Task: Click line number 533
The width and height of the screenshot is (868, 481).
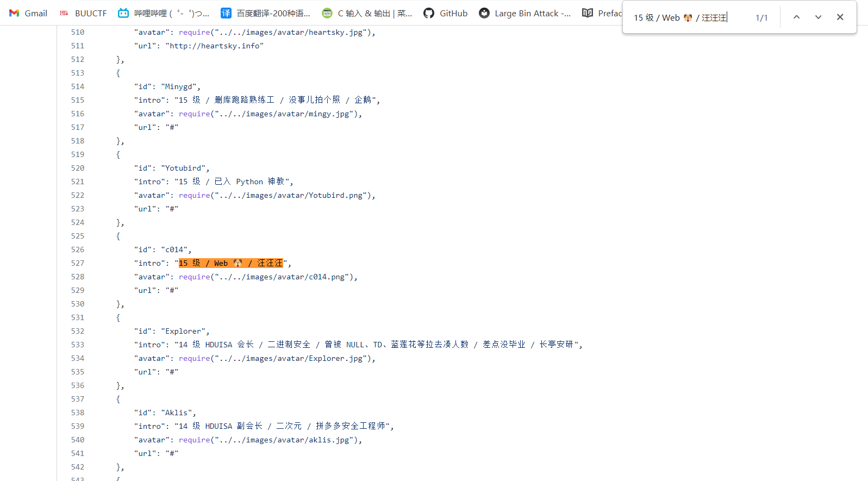Action: (x=78, y=345)
